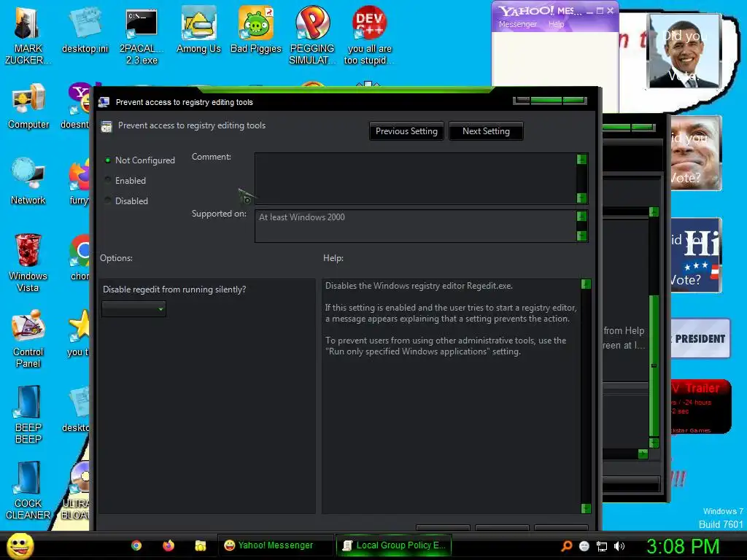Click the Comment box scroll-up arrow

(x=581, y=159)
